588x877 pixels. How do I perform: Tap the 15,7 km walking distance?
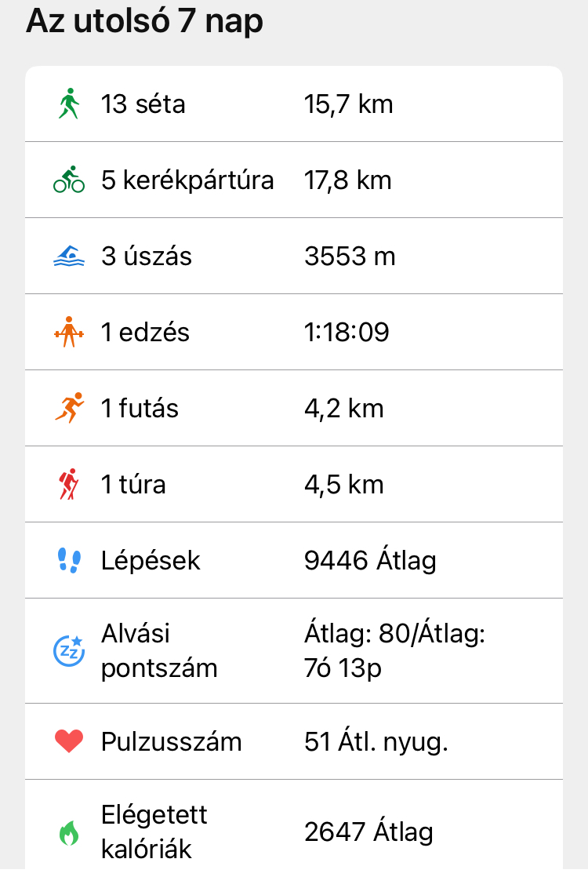coord(348,104)
